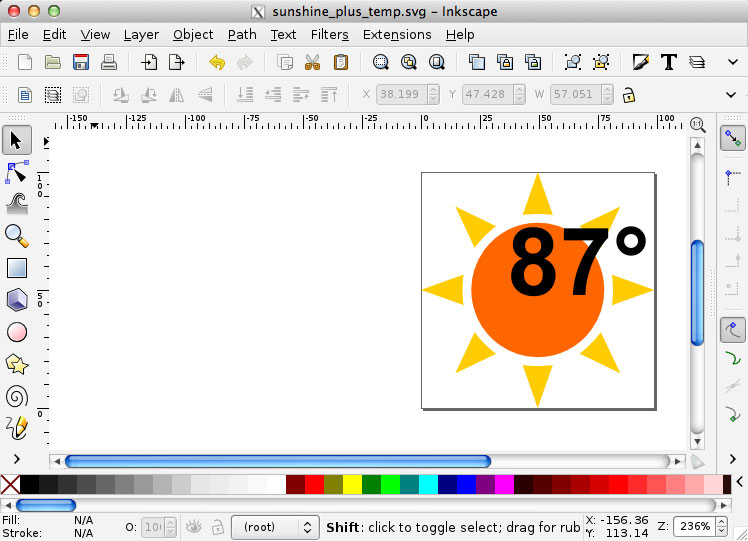Select the Node edit tool

click(x=17, y=172)
